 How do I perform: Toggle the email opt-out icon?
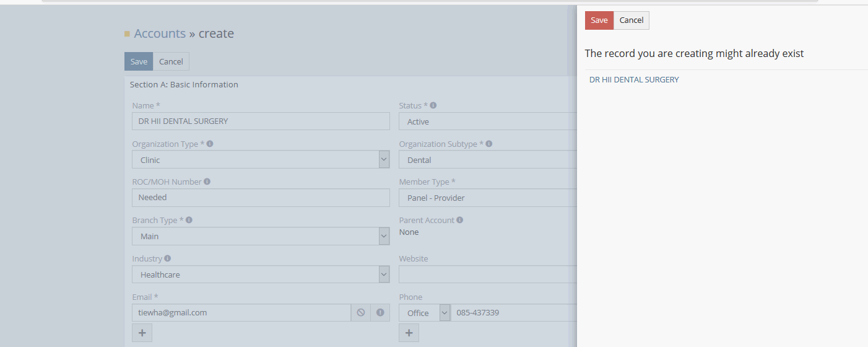[x=361, y=313]
